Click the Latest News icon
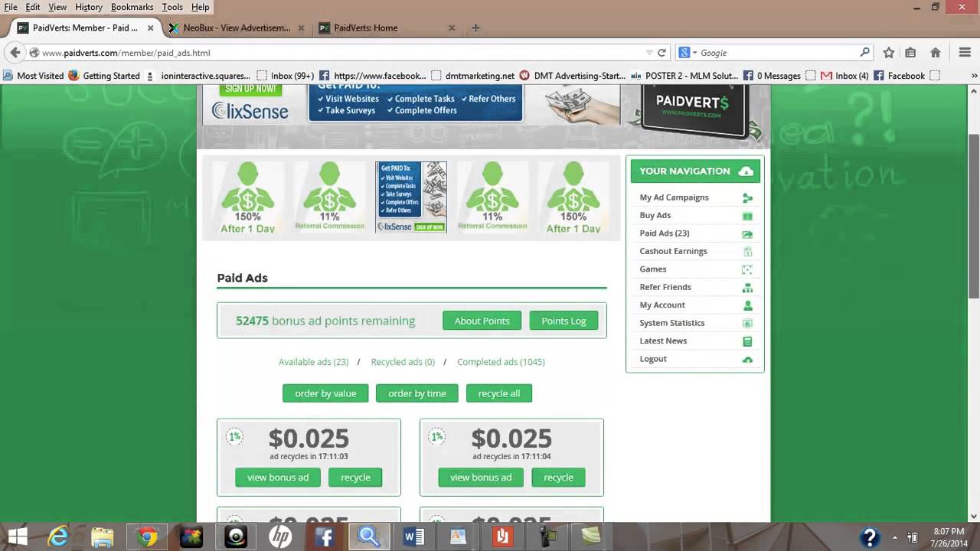The width and height of the screenshot is (980, 551). [x=747, y=341]
